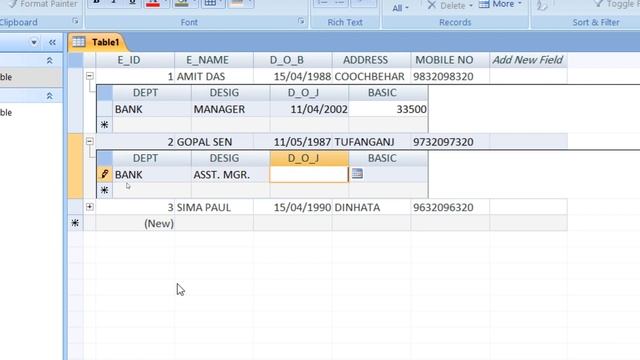Click BASIC header in AMIT DAS subdatasheet
This screenshot has height=360, width=640.
pos(388,93)
